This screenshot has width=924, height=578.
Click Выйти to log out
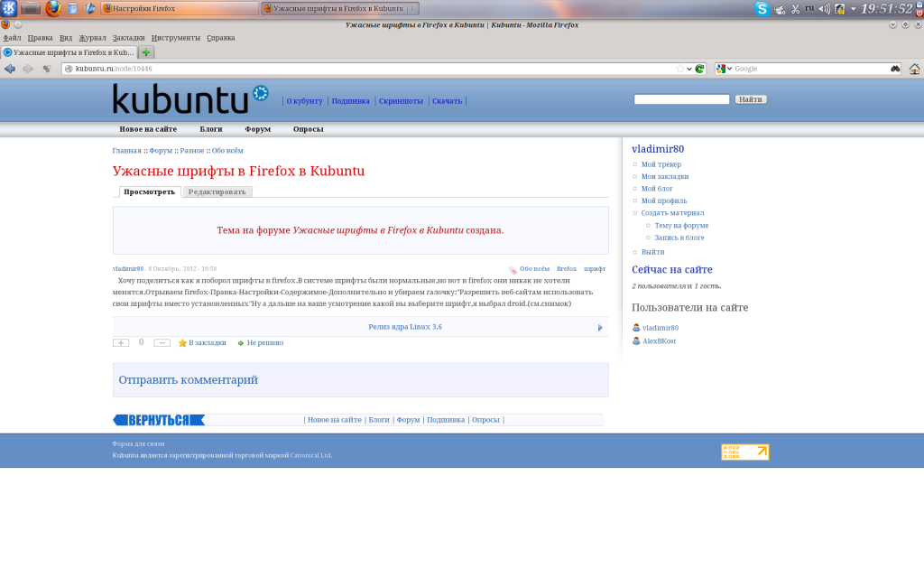pyautogui.click(x=653, y=252)
